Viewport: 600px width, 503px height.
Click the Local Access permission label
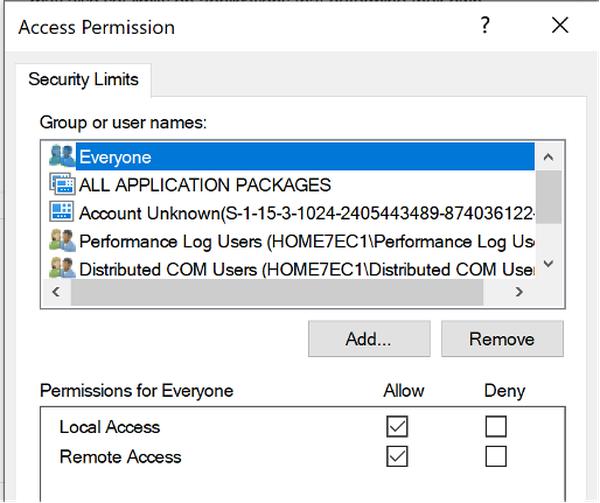pyautogui.click(x=109, y=427)
